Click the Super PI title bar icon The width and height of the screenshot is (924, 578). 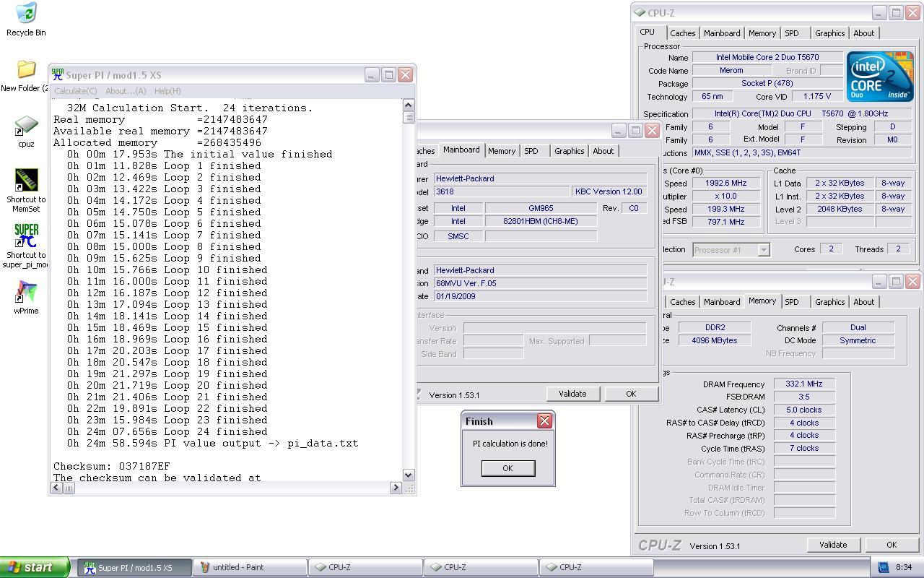pyautogui.click(x=58, y=74)
